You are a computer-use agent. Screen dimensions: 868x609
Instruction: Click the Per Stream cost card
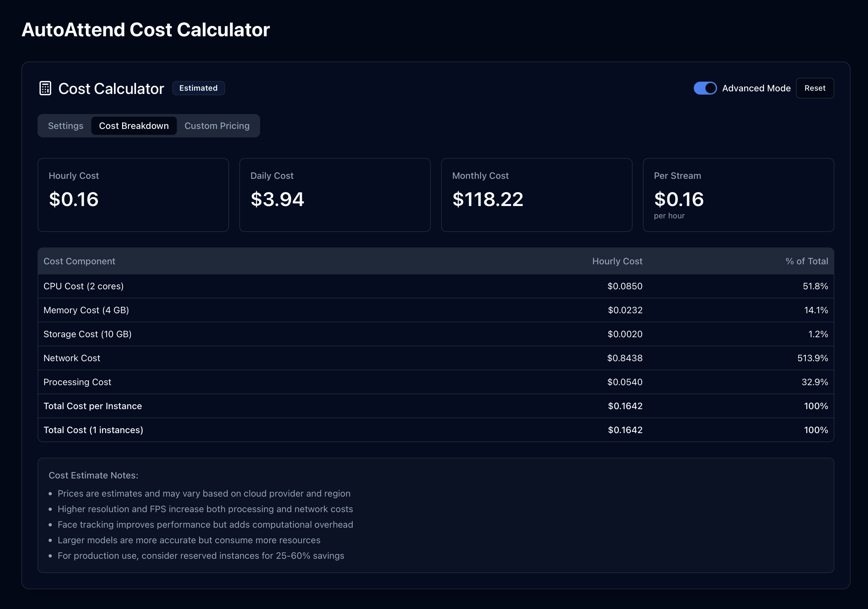pyautogui.click(x=738, y=195)
